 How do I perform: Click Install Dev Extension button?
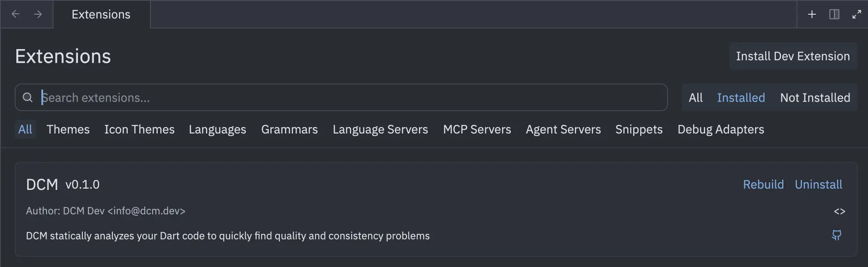793,56
